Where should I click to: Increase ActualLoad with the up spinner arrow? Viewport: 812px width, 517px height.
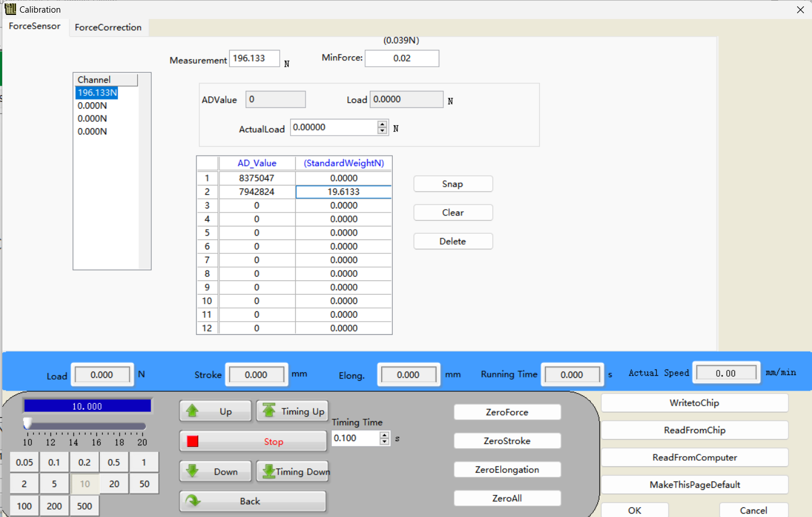(x=382, y=124)
